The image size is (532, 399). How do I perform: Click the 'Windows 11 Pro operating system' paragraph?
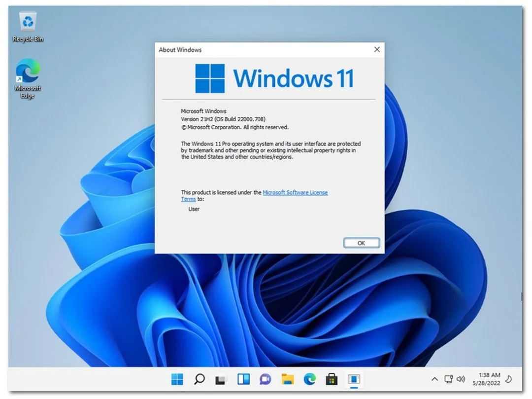[x=271, y=150]
